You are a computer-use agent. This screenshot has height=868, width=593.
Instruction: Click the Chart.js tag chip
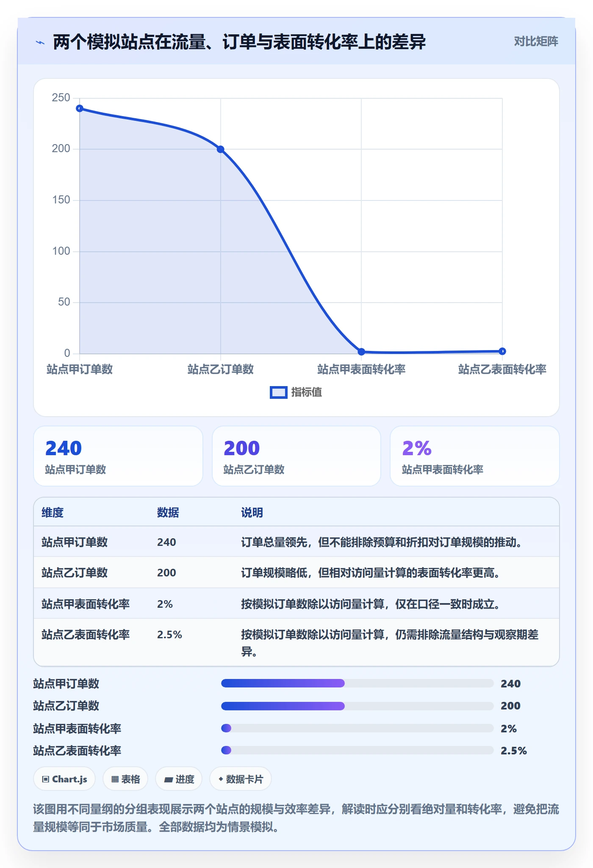coord(64,779)
